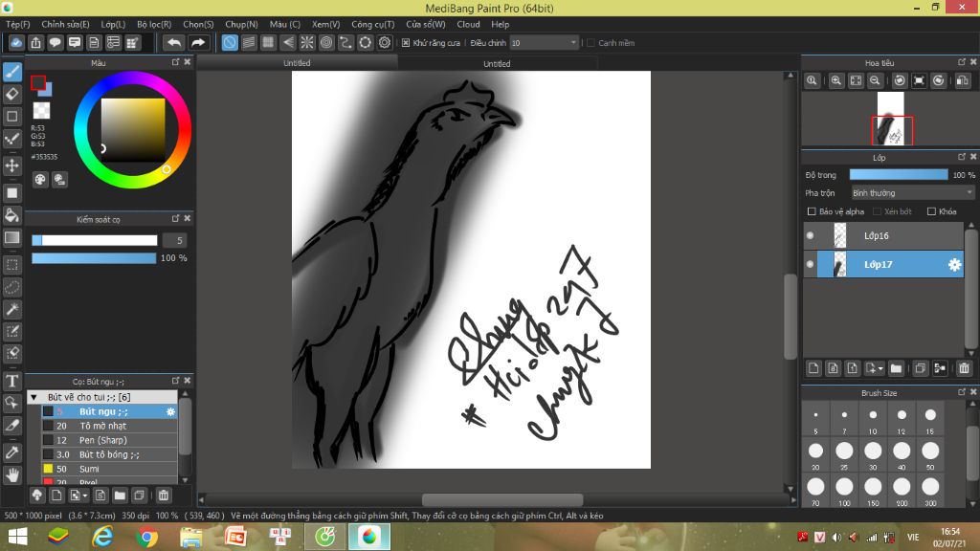Click the navigator preview thumbnail
This screenshot has width=980, height=551.
891,119
